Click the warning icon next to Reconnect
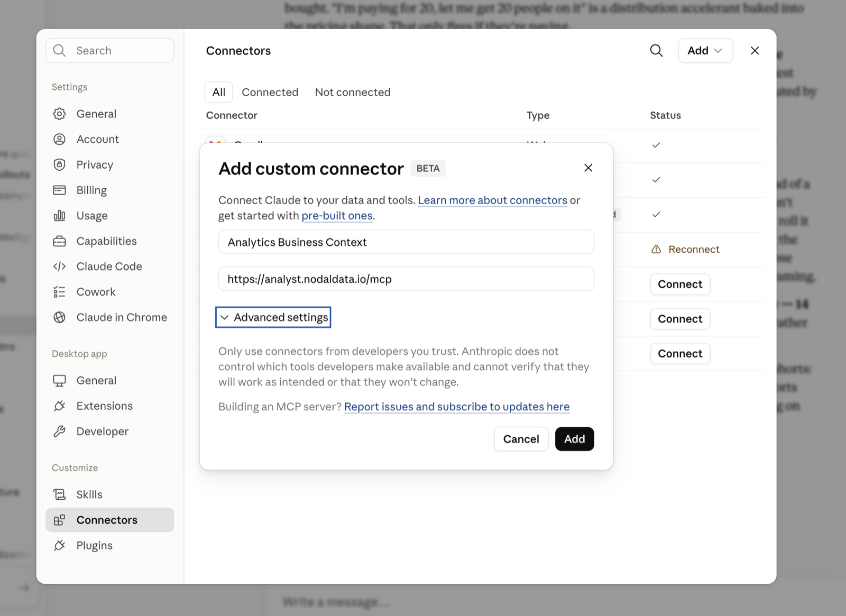The height and width of the screenshot is (616, 846). (x=656, y=249)
